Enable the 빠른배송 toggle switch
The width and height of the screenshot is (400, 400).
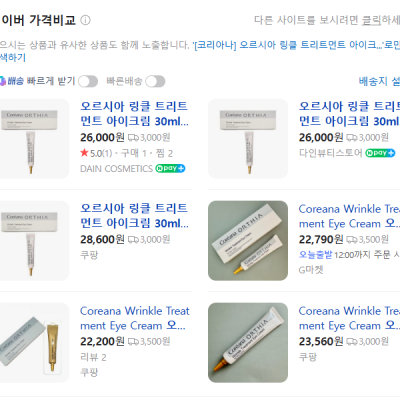[x=155, y=81]
